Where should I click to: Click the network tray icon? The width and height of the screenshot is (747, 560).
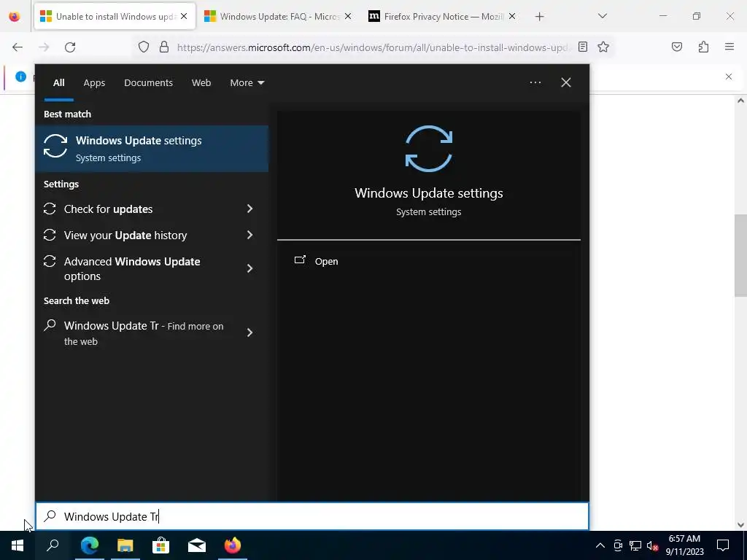[x=635, y=545]
